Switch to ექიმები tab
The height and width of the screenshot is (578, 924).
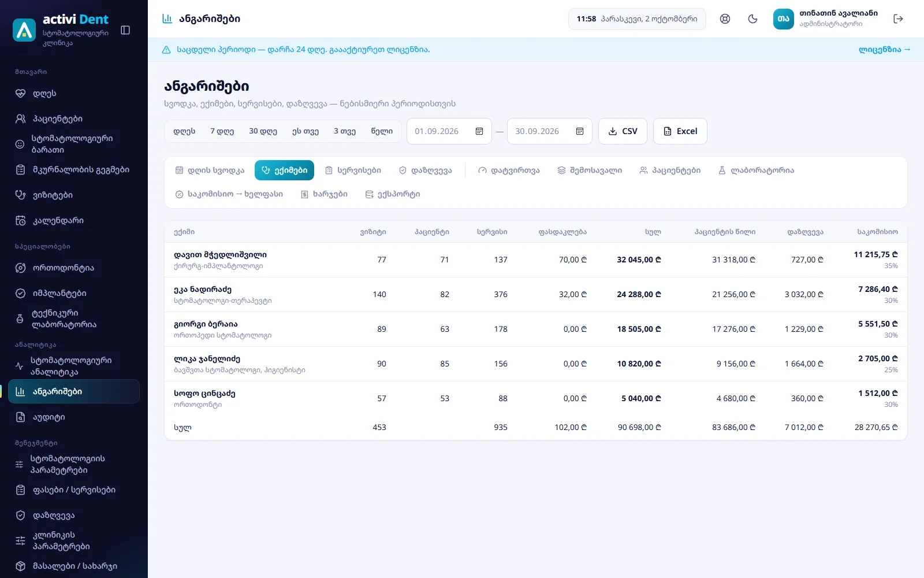coord(284,171)
